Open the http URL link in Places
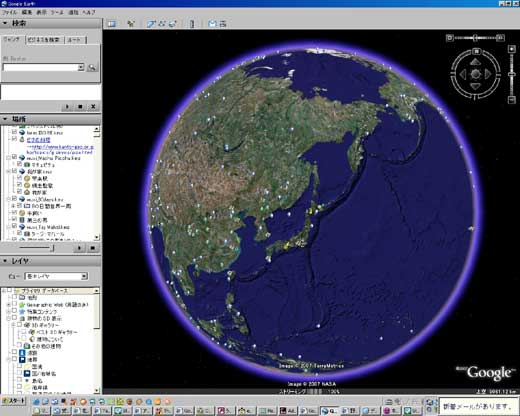Screen dimensions: 520x416 pyautogui.click(x=60, y=149)
